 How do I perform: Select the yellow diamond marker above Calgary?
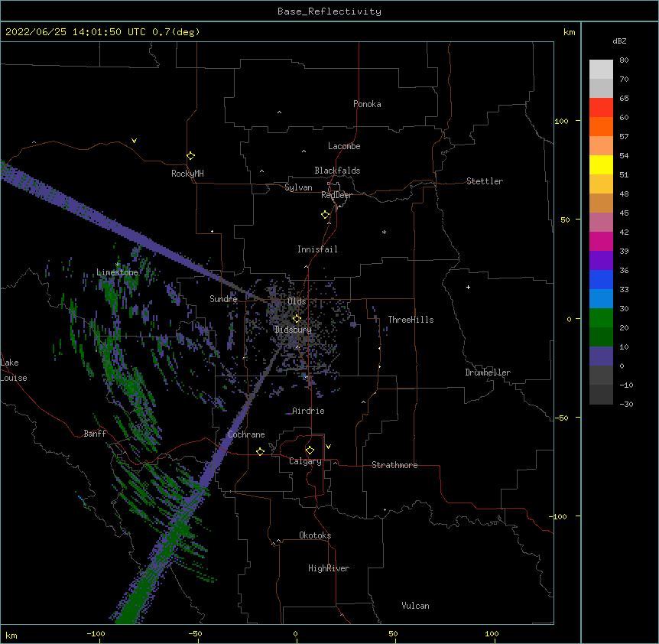tap(310, 450)
